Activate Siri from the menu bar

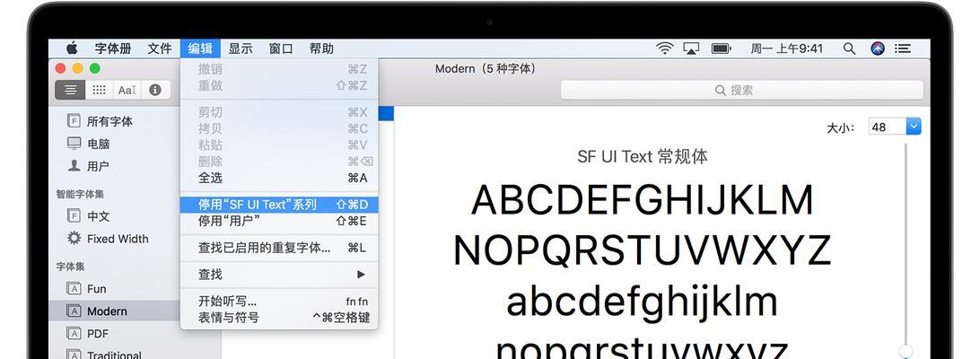(878, 48)
